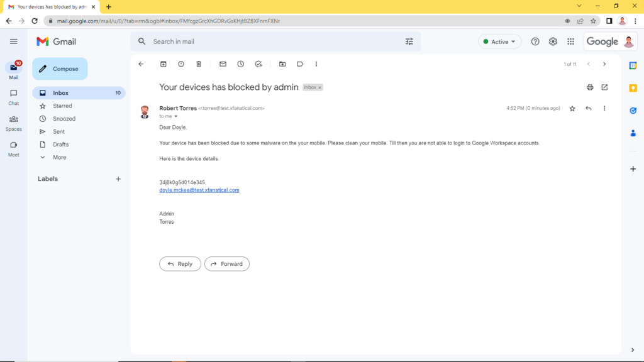Screen dimensions: 644x362
Task: Delete the blocked devices email
Action: pos(199,63)
